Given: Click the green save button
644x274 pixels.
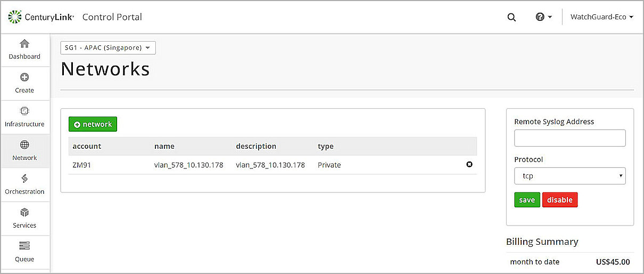Looking at the screenshot, I should pos(527,200).
